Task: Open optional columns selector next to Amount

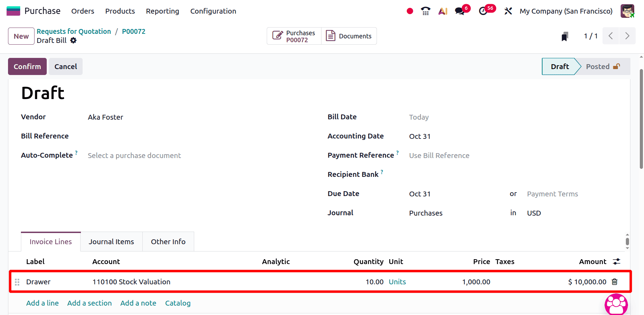Action: point(616,261)
